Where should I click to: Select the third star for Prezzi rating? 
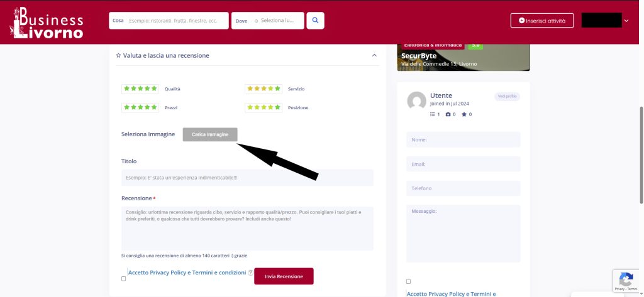141,107
